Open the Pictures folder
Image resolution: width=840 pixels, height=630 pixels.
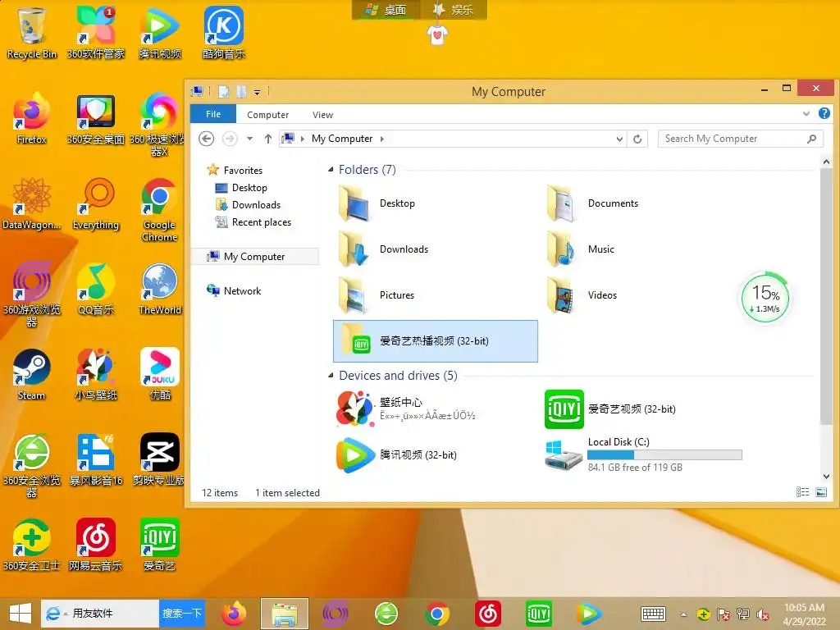[377, 295]
